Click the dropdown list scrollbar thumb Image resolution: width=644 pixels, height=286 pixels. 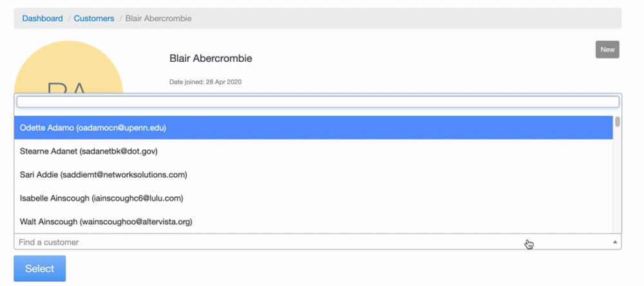click(618, 122)
